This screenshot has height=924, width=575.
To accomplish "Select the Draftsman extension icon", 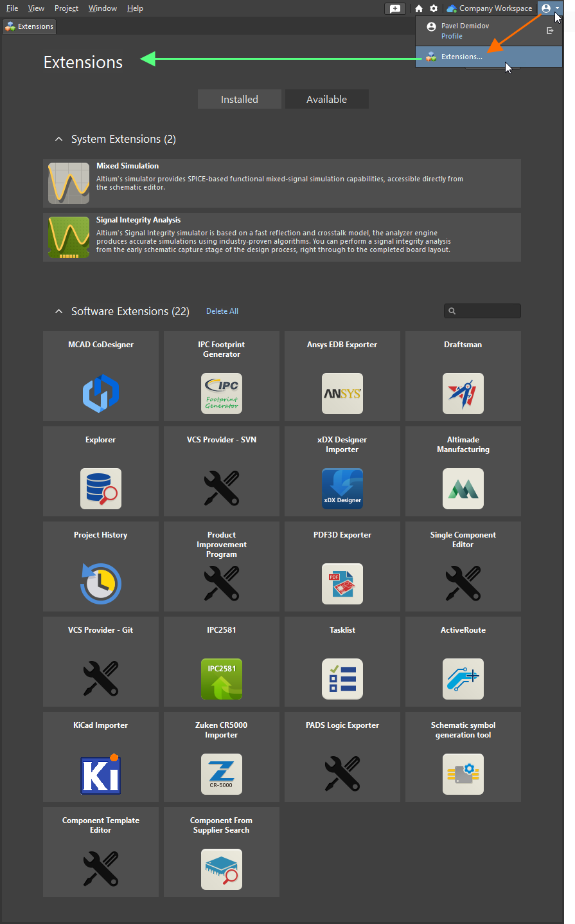I will pos(463,393).
